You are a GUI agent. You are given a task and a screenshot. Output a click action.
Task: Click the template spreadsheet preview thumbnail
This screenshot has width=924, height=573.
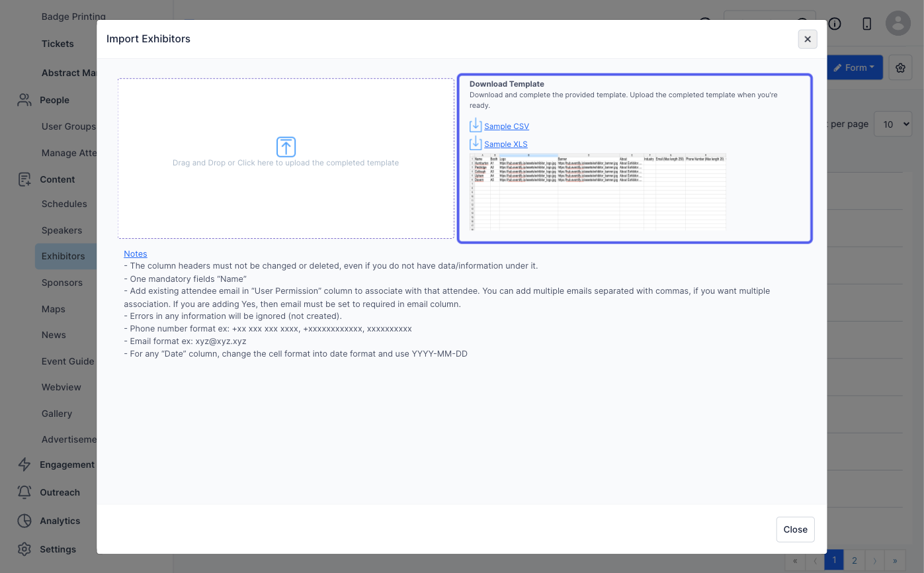598,192
